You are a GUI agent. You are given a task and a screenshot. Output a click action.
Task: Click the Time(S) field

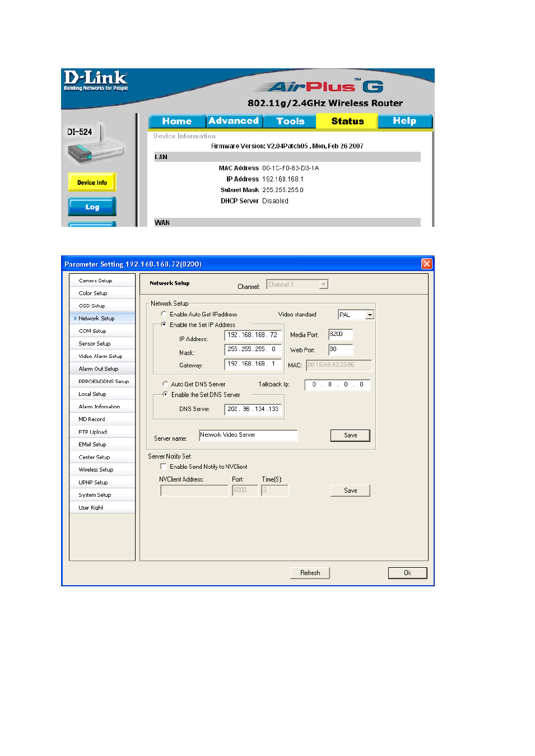tap(275, 491)
